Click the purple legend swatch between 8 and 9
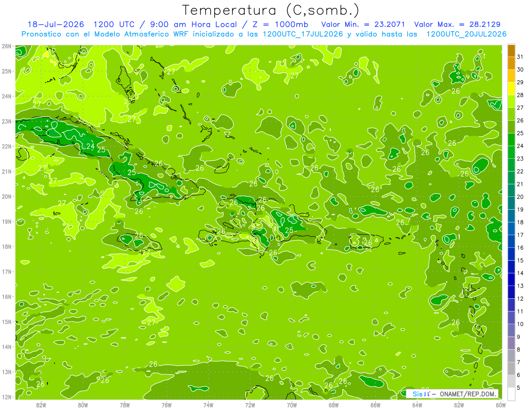 (x=511, y=343)
